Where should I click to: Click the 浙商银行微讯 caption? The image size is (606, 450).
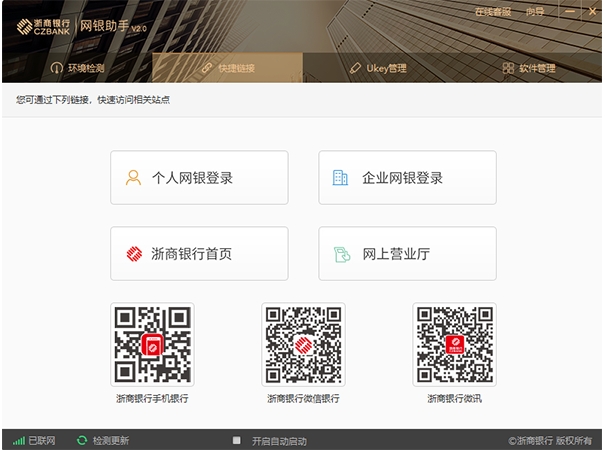pyautogui.click(x=454, y=399)
